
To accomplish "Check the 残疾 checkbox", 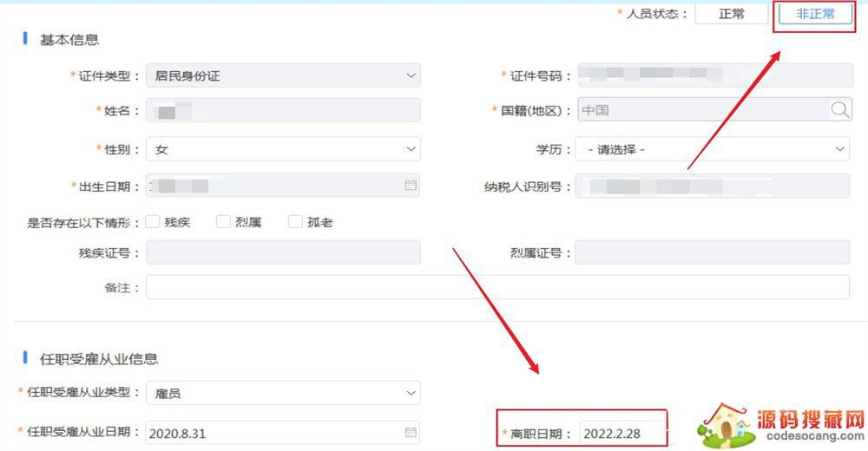I will point(153,222).
